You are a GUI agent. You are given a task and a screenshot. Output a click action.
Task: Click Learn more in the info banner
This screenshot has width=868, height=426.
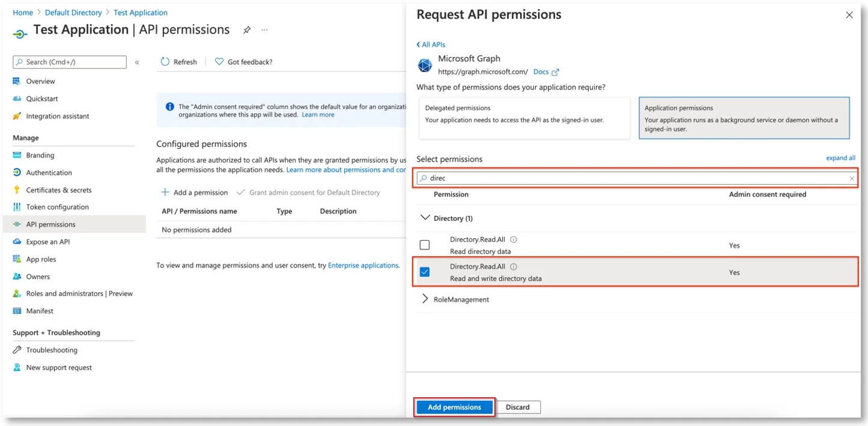pos(318,115)
